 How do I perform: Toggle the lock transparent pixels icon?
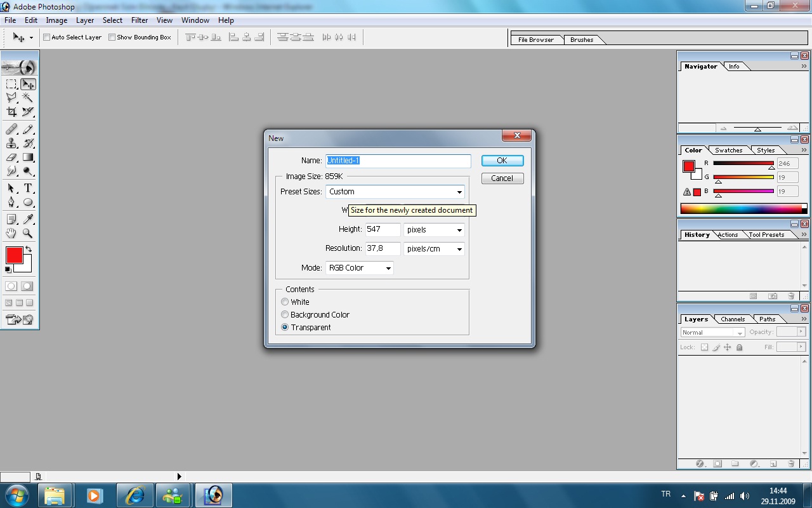[704, 347]
